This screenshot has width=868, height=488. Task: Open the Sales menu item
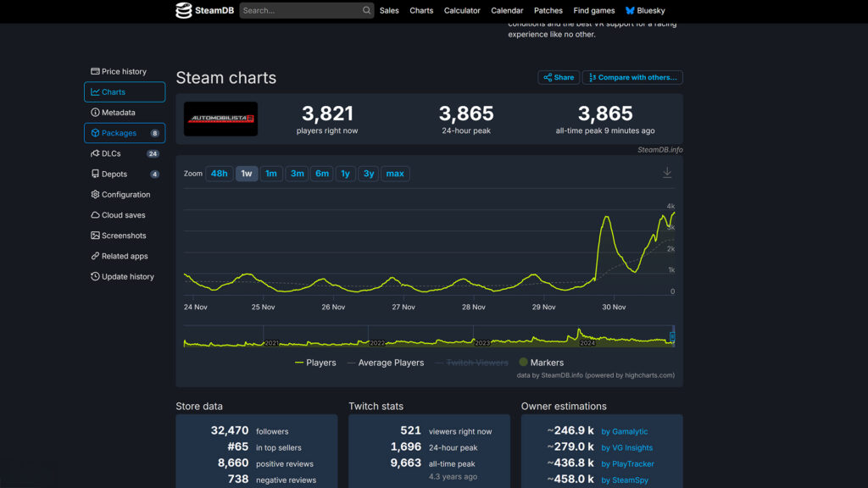coord(389,11)
